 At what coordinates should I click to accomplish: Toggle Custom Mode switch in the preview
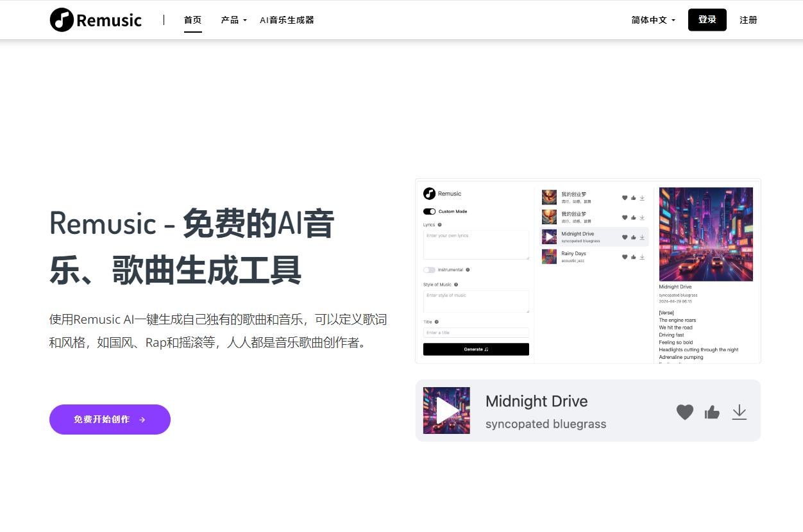(429, 212)
